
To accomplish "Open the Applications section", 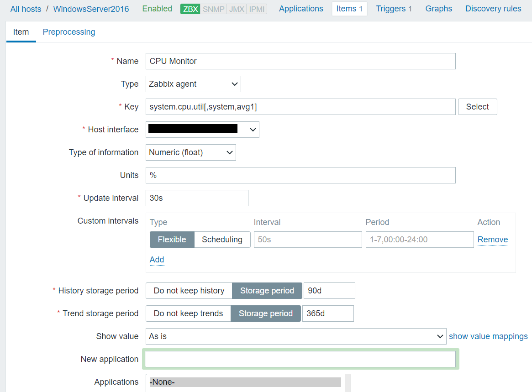I will (x=301, y=9).
